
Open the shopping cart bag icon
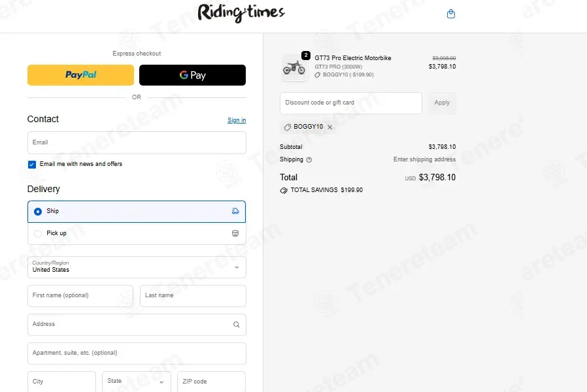click(x=451, y=14)
